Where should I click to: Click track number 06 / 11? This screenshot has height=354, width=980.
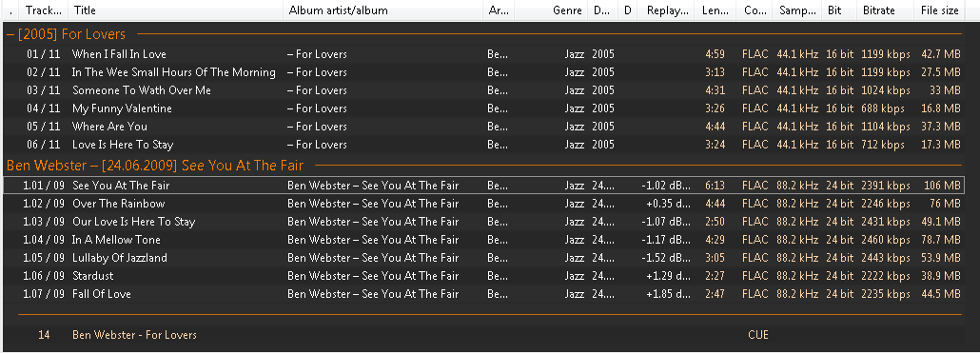43,145
